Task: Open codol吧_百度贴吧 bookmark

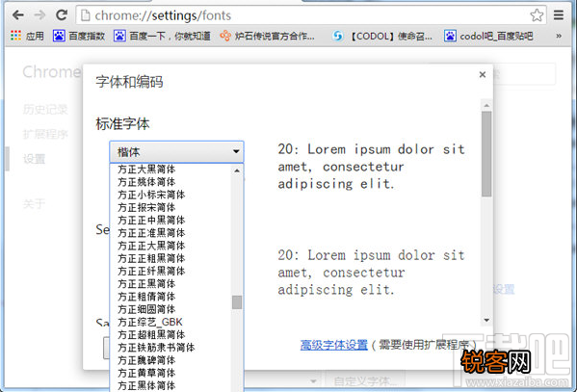Action: [x=488, y=36]
